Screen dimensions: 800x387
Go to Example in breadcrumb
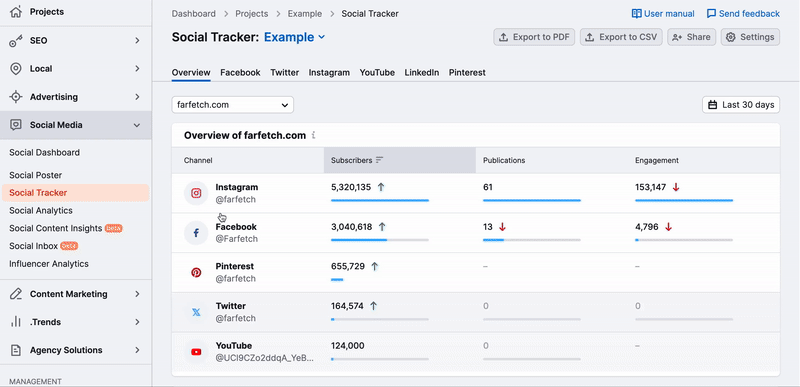[x=305, y=14]
